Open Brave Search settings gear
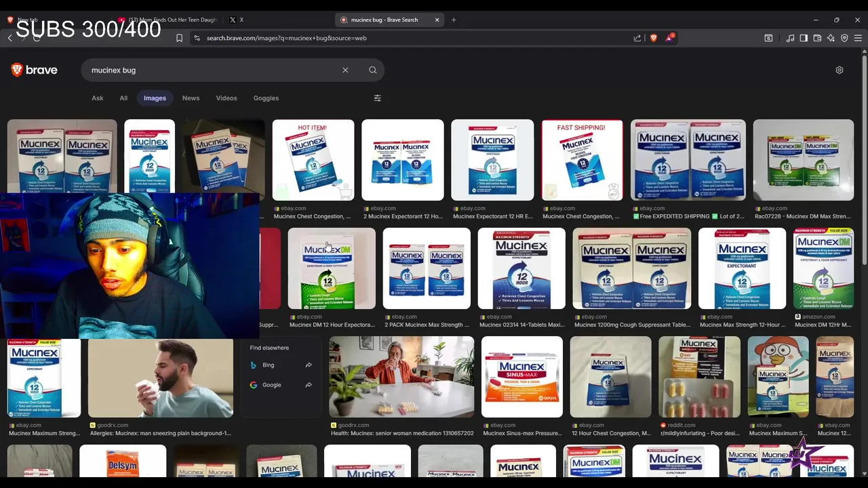 pos(840,70)
